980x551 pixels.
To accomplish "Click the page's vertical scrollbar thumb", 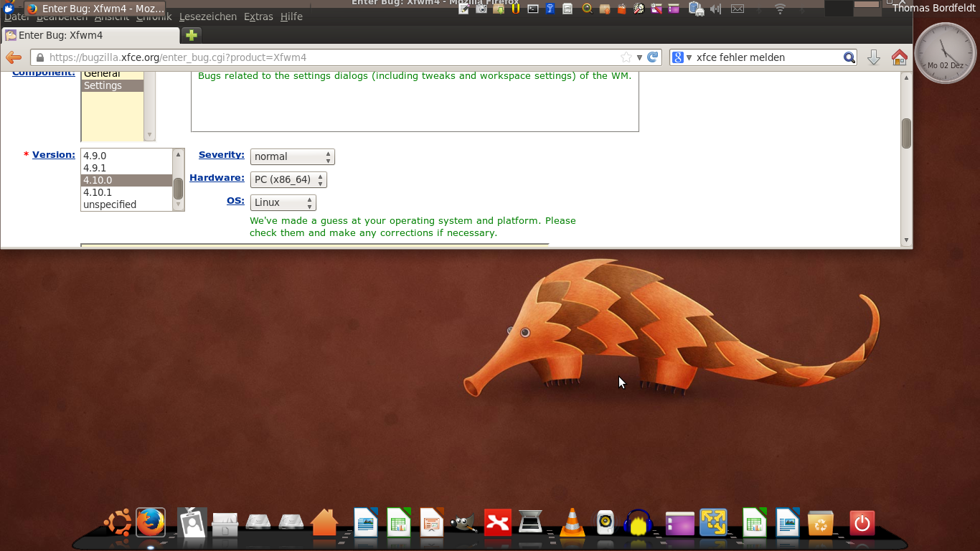I will click(906, 133).
